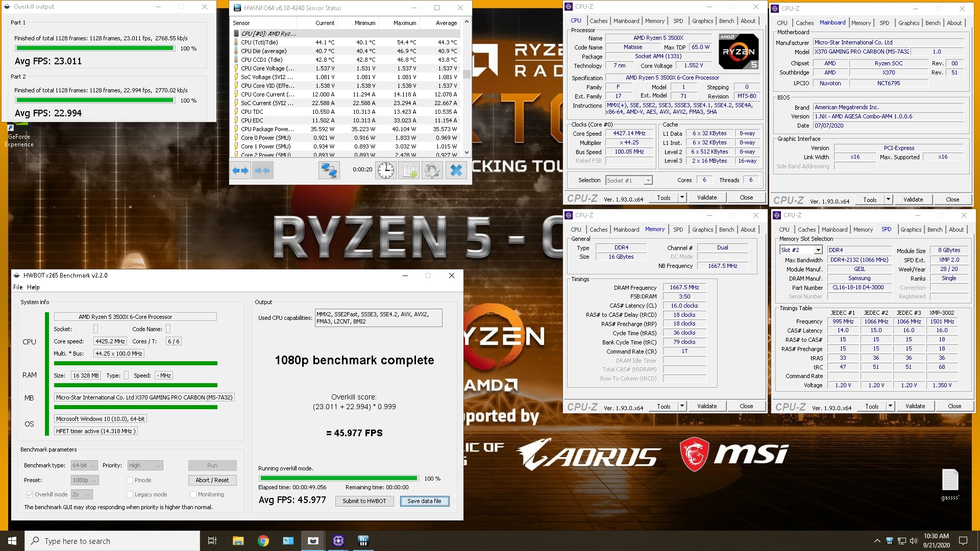
Task: Click HWiNFO save log file icon
Action: coord(409,170)
